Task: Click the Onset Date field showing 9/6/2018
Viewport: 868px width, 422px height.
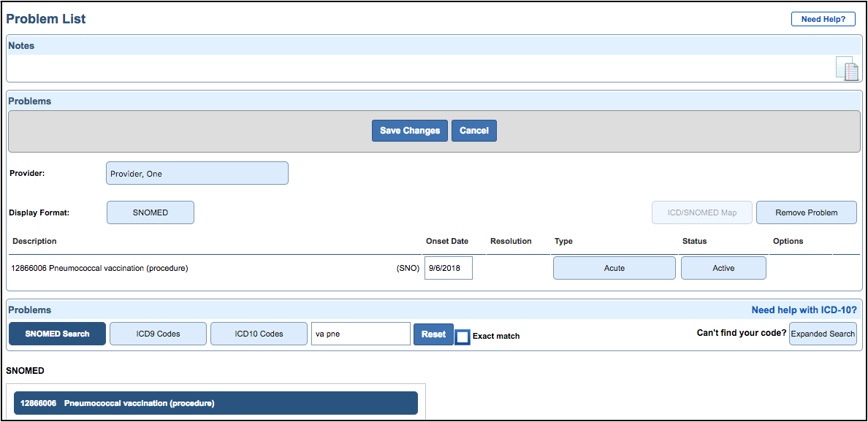Action: point(448,268)
